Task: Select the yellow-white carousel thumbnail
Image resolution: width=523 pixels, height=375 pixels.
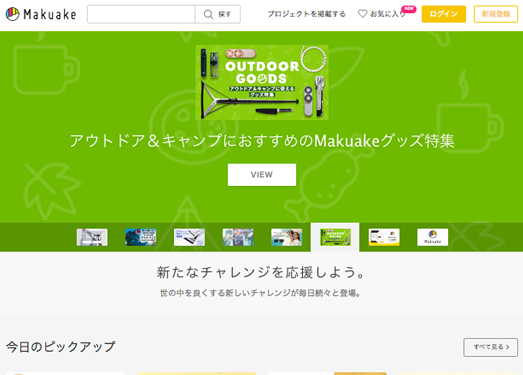Action: (x=384, y=237)
